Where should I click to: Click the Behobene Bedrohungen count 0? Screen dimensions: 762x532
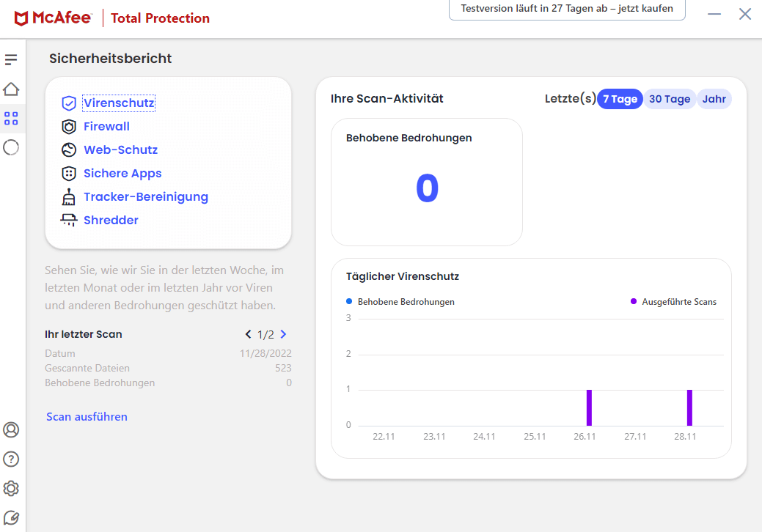[427, 188]
